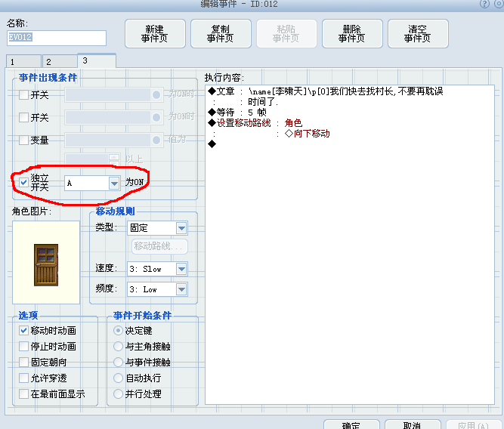
Task: Click the 名称 field containing EV012
Action: [x=57, y=38]
